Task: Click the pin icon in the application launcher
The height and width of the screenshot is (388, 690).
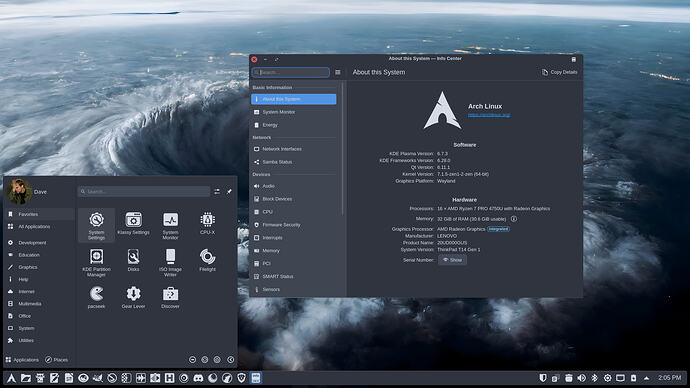Action: [x=229, y=191]
